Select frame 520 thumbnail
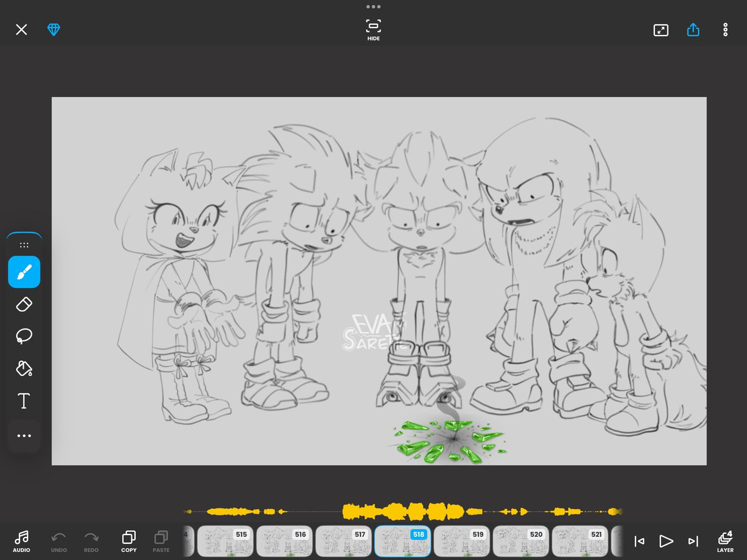 pos(520,541)
